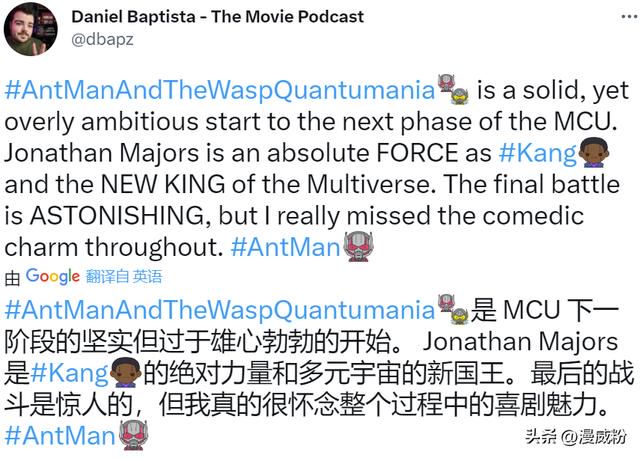This screenshot has height=458, width=640.
Task: Click the Ant-Man helmet emoji in the English tweet
Action: tap(358, 246)
